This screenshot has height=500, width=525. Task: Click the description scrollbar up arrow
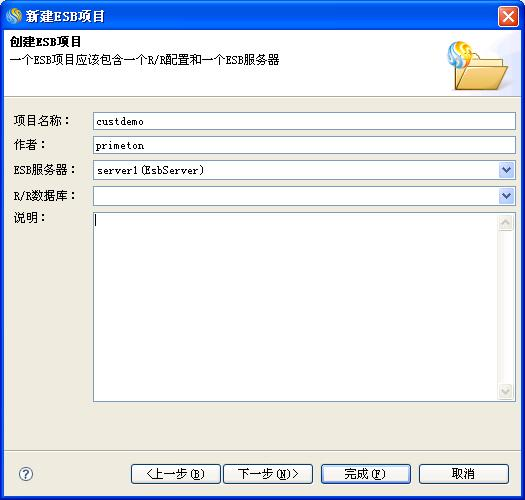(x=505, y=223)
